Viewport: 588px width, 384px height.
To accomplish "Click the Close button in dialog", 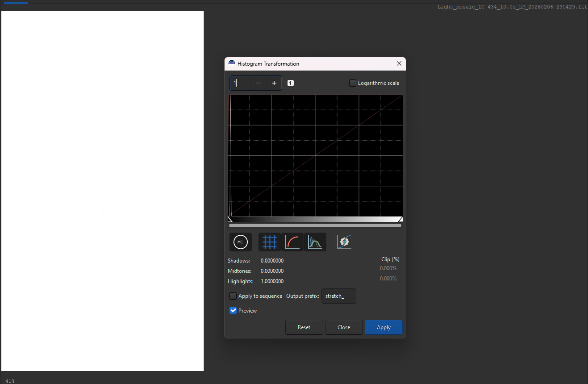I will (x=344, y=327).
